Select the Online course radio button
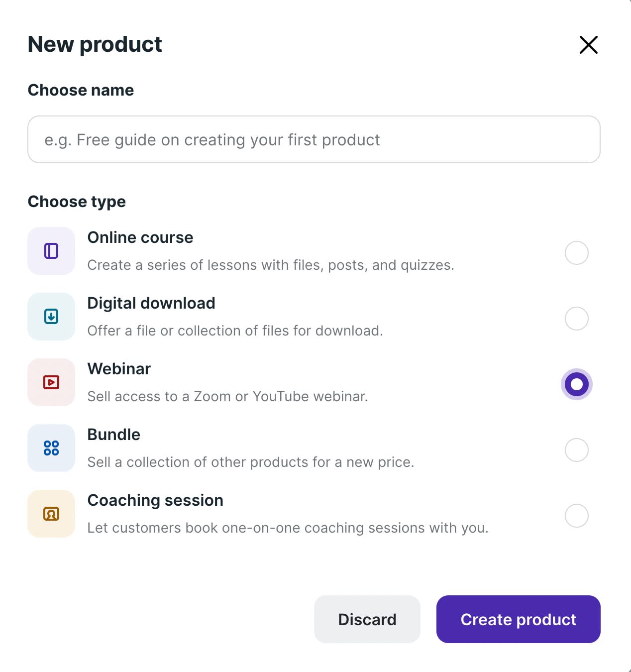This screenshot has height=672, width=631. click(x=576, y=253)
